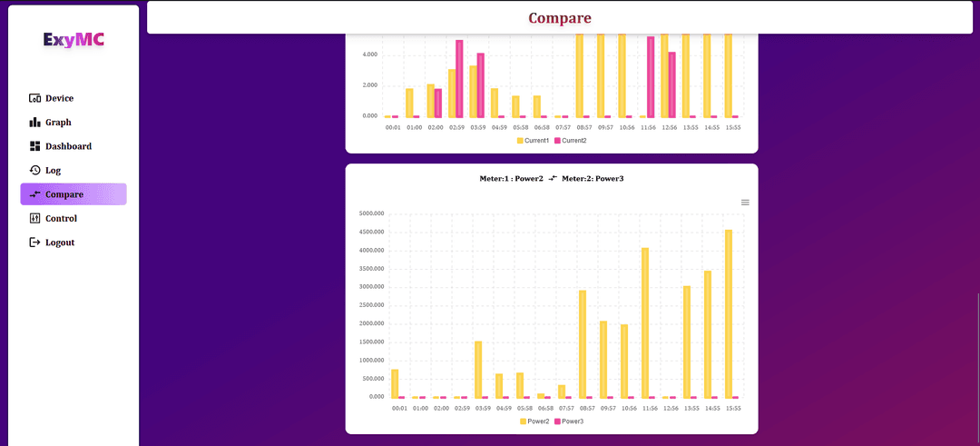Click the tallest Power2 bar at 15:55
Viewport: 980px width, 446px height.
pyautogui.click(x=729, y=313)
